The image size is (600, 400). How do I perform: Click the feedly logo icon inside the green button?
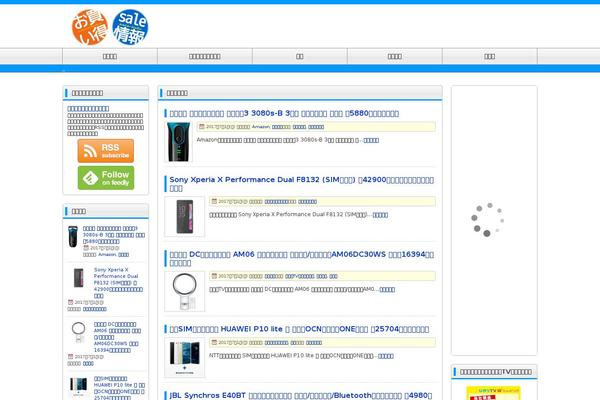point(91,178)
